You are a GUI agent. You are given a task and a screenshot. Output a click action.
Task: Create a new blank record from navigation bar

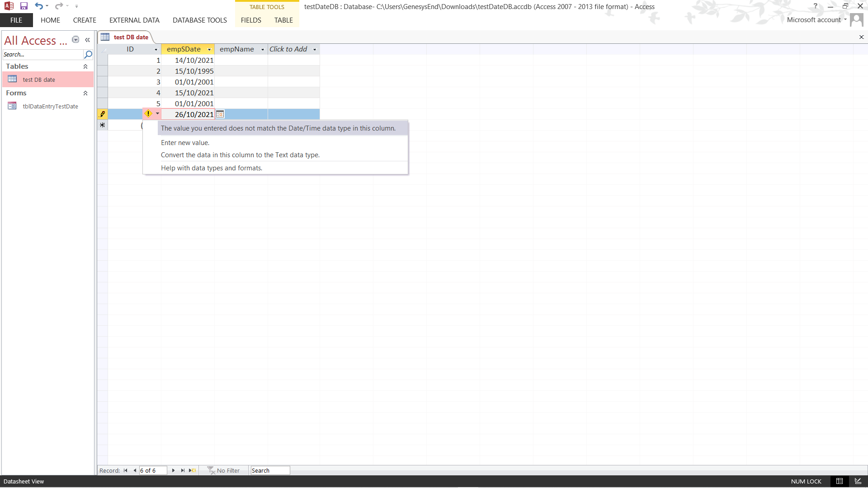[x=193, y=470]
